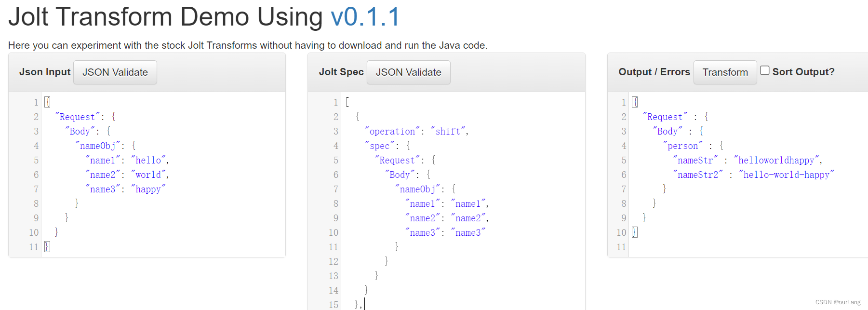Enable the Sort Output checkbox

(x=764, y=70)
